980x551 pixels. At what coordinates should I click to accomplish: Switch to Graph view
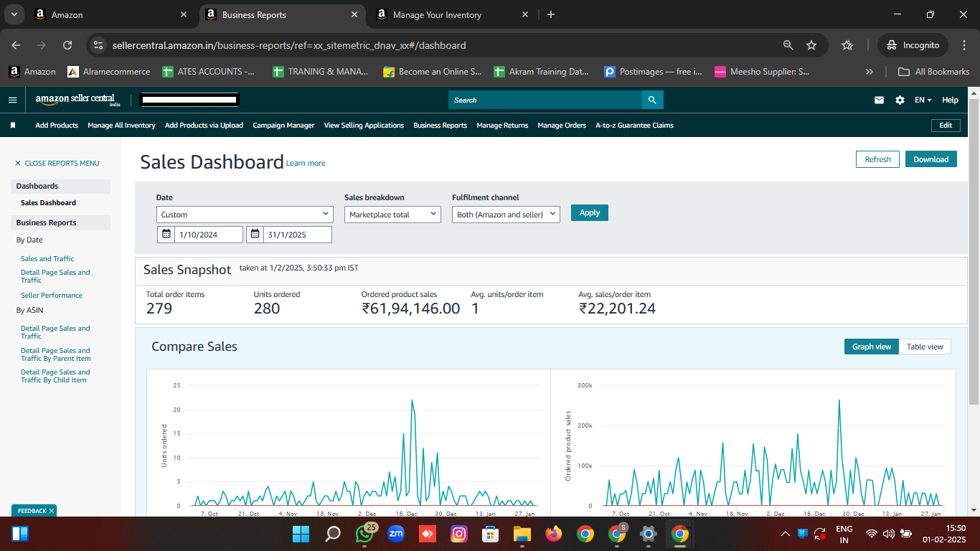click(871, 347)
